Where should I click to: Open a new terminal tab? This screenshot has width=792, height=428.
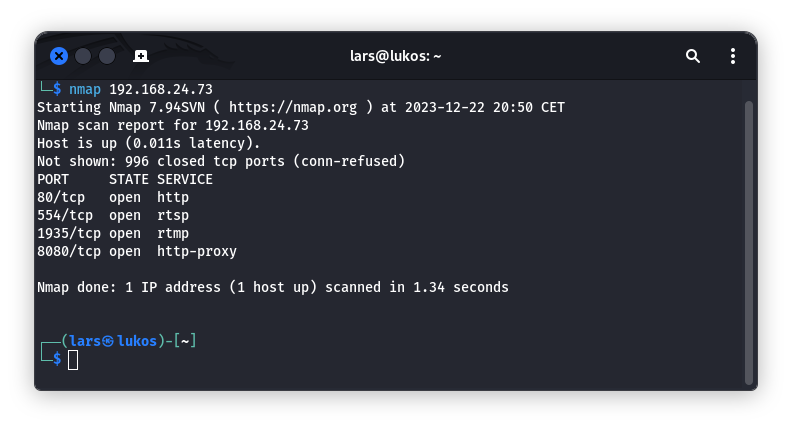click(x=141, y=56)
